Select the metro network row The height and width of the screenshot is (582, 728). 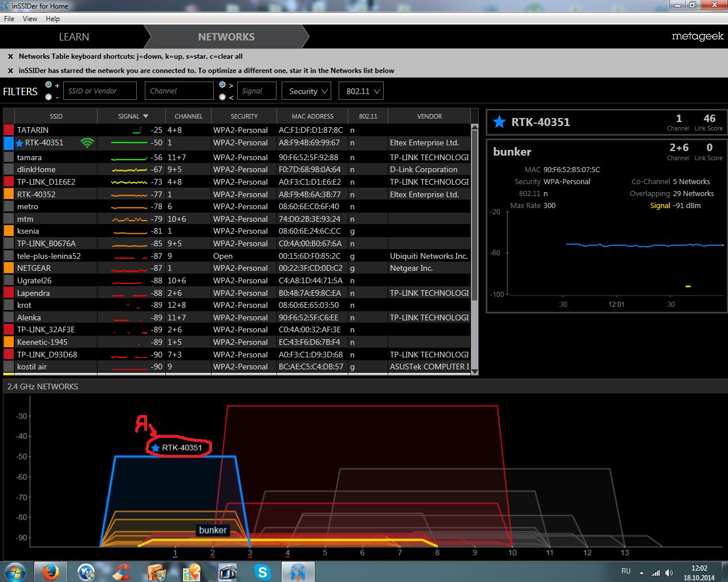point(237,206)
